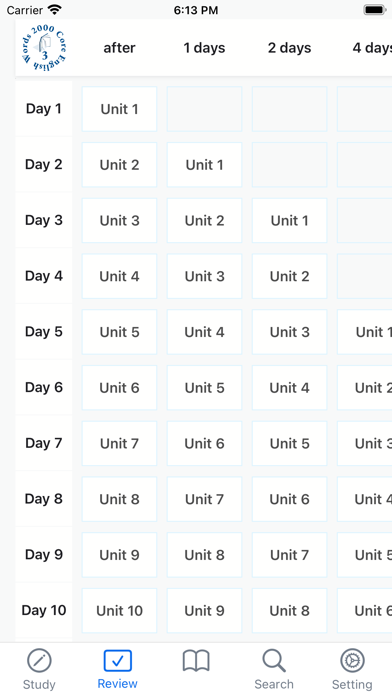This screenshot has height=696, width=392.
Task: Open the Study tab pencil icon
Action: (39, 661)
